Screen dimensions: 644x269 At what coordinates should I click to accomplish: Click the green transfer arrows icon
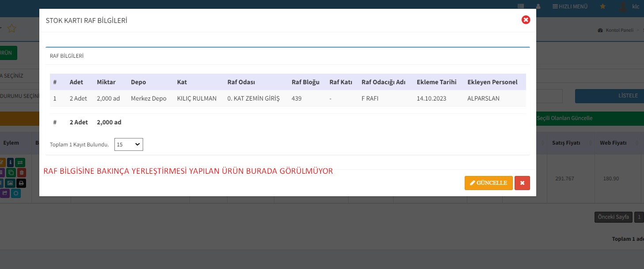pyautogui.click(x=21, y=162)
